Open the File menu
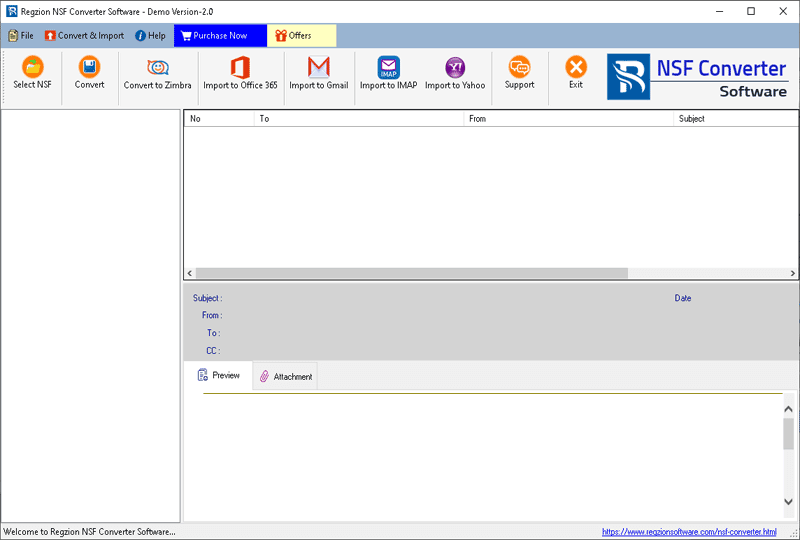Image resolution: width=800 pixels, height=540 pixels. [21, 36]
